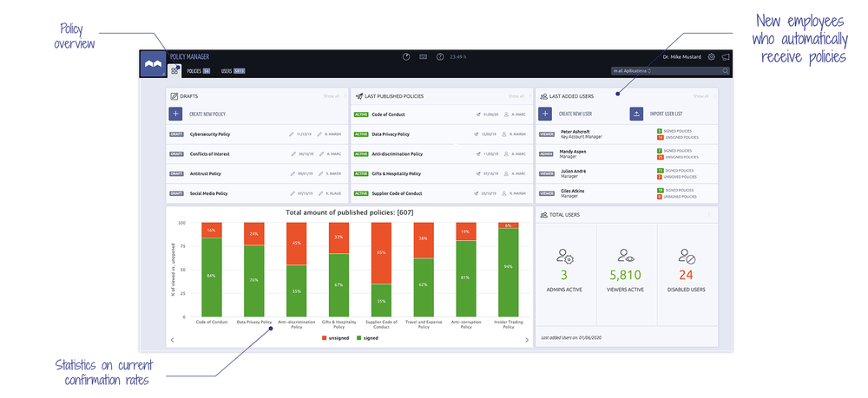This screenshot has width=868, height=398.
Task: Click the Viewers Active user-eye icon
Action: 627,257
